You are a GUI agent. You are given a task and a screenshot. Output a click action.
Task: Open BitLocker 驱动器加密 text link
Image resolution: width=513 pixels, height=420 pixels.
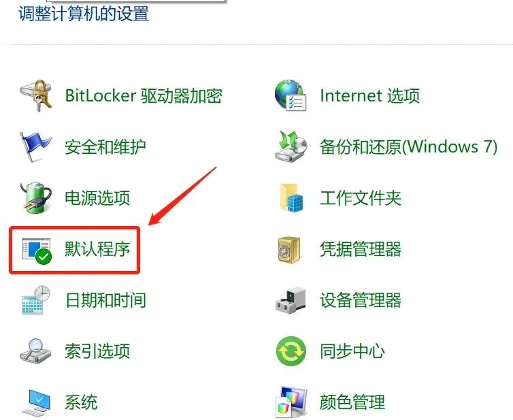pos(144,95)
